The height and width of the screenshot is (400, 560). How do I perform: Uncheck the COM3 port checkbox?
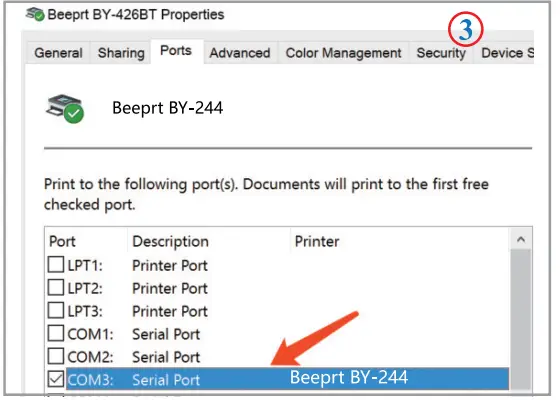tap(56, 379)
